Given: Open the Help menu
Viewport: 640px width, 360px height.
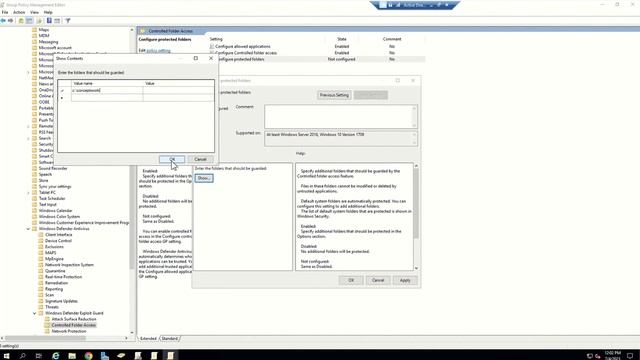Looking at the screenshot, I should click(x=48, y=12).
